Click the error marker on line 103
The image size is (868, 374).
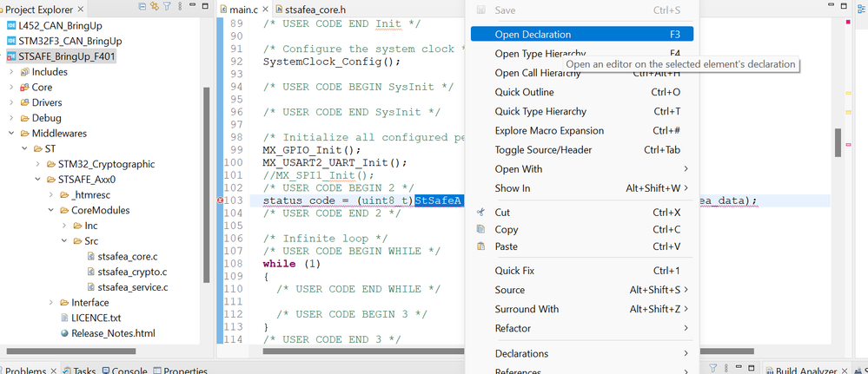(x=223, y=200)
